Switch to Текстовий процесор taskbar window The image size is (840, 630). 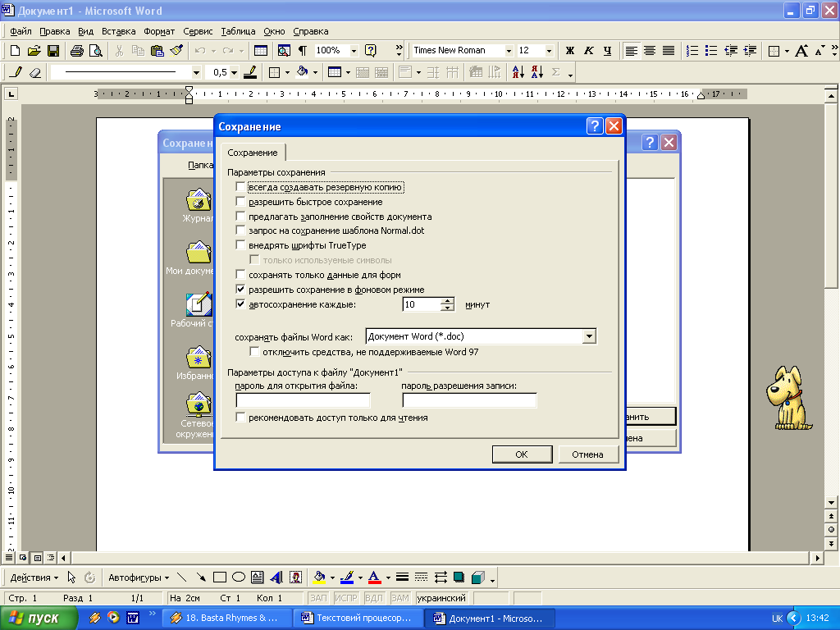[x=358, y=619]
